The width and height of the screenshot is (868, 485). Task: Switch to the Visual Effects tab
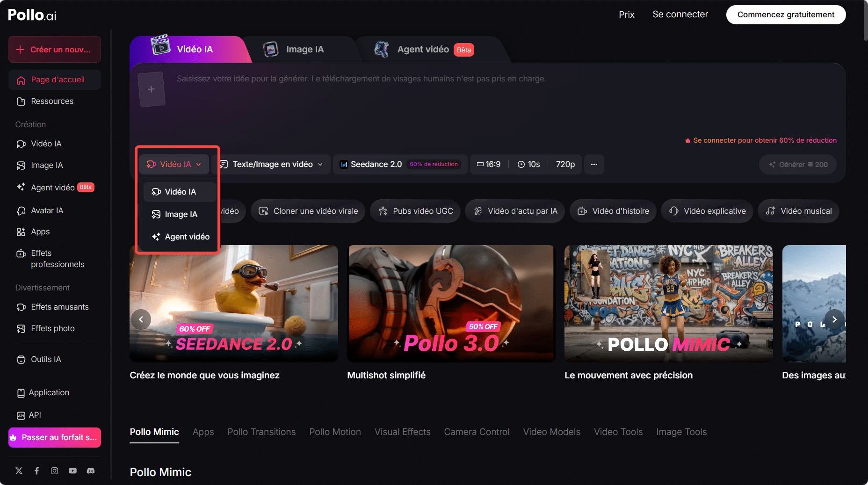(403, 432)
